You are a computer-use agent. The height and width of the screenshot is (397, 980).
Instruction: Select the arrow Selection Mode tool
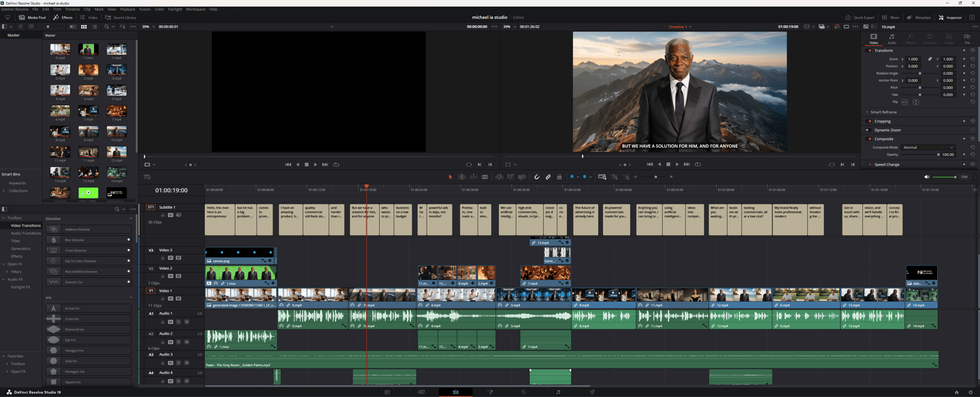(450, 177)
